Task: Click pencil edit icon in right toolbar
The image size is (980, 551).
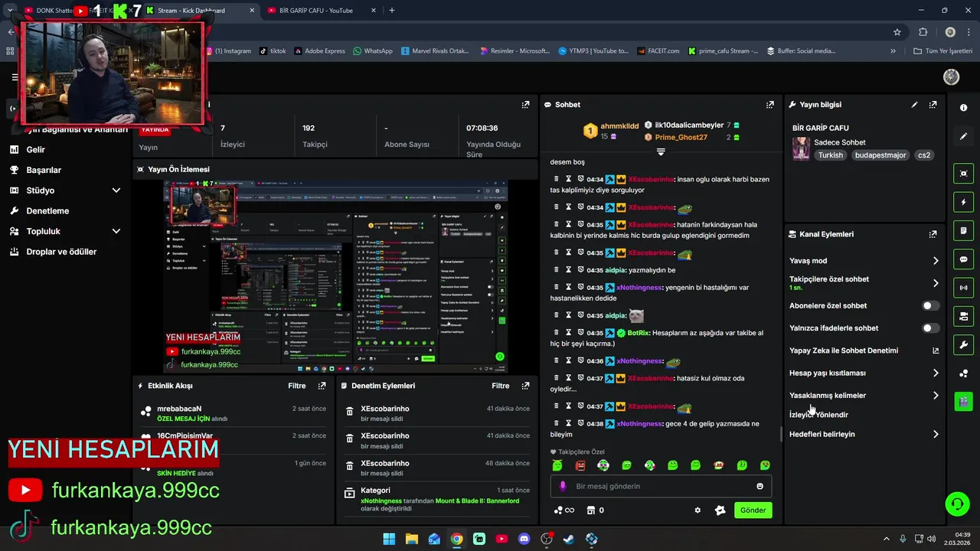Action: (963, 136)
